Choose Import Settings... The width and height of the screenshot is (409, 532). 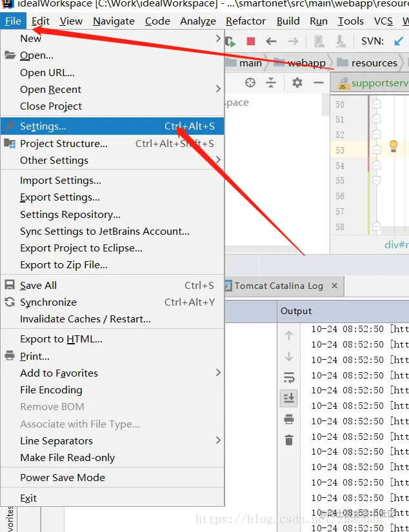pyautogui.click(x=112, y=181)
